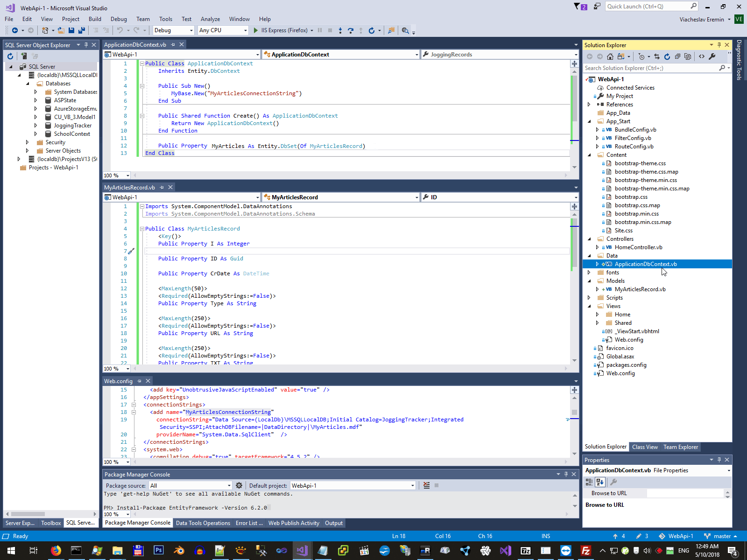Open Solution Explorer Properties wrench icon
This screenshot has height=560, width=747.
point(712,56)
